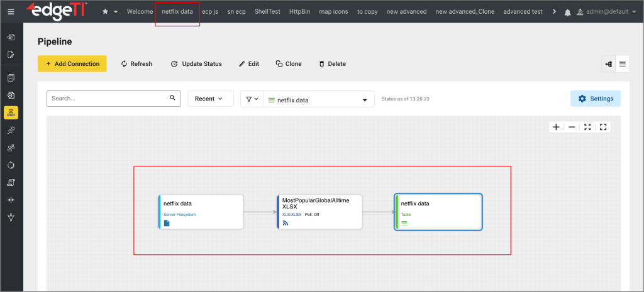Open the hamburger menu

coord(11,12)
